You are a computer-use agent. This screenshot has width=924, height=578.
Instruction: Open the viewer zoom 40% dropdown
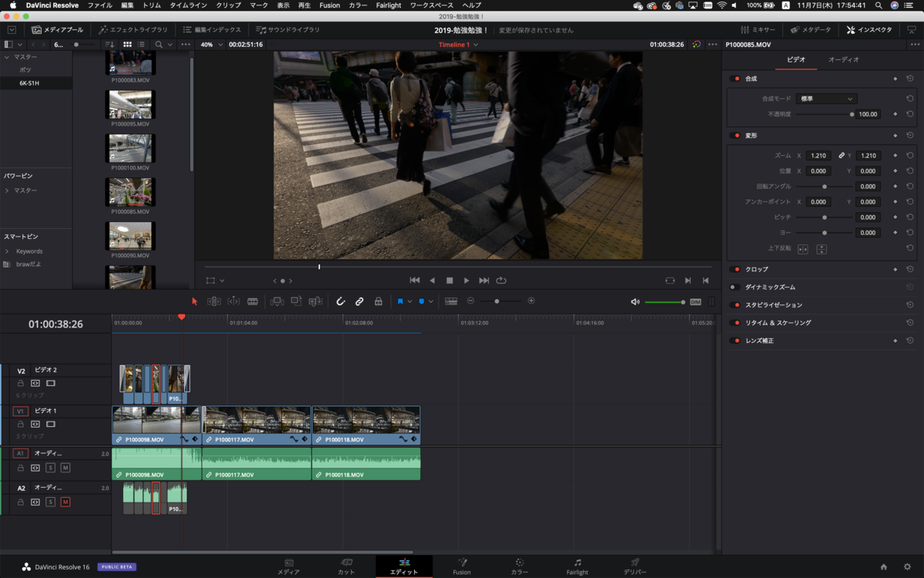[x=212, y=45]
